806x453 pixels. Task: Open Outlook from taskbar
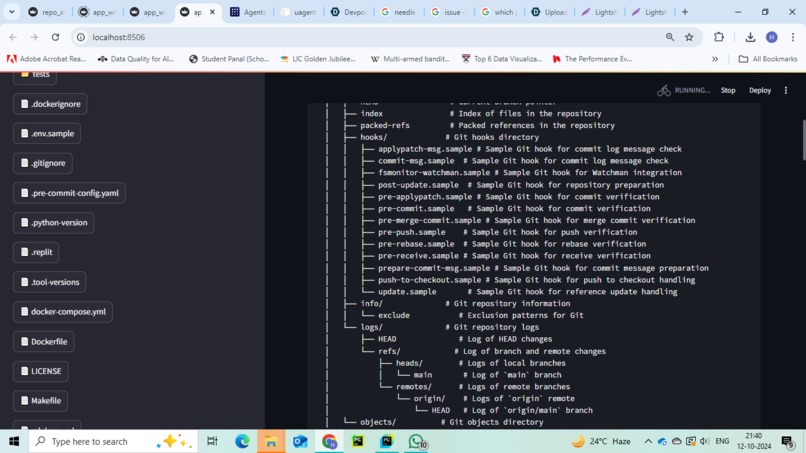tap(300, 442)
